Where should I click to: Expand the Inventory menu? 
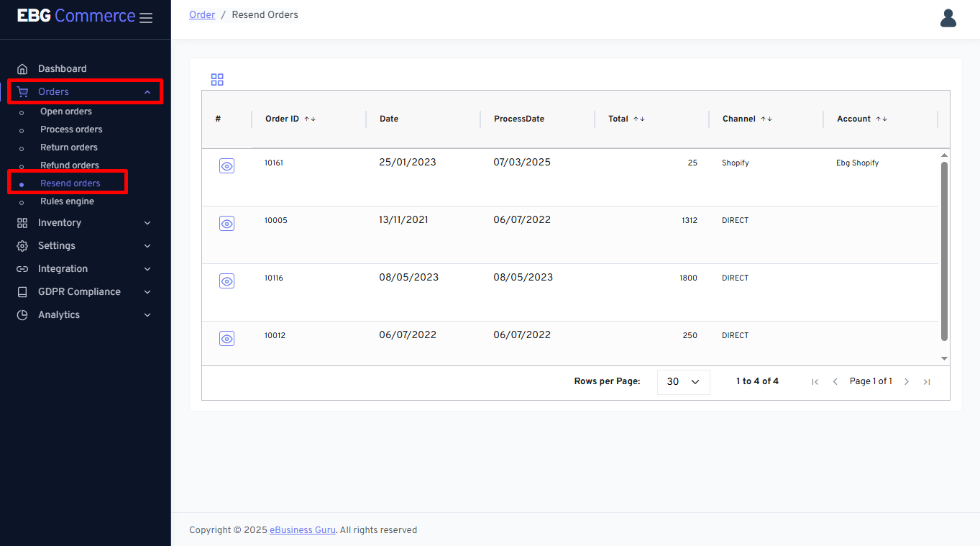tap(59, 222)
